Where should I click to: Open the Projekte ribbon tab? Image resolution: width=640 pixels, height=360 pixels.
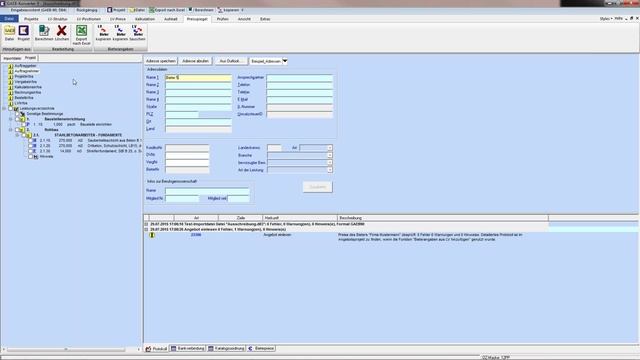click(x=31, y=19)
